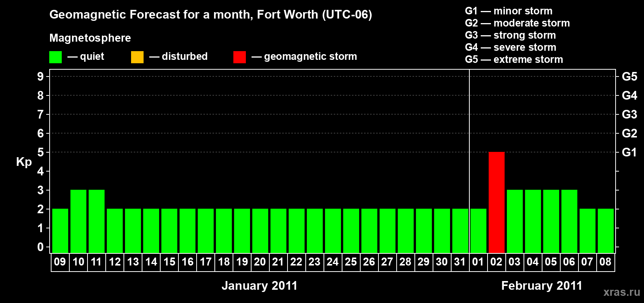Click the 'quiet' legend label

[x=92, y=57]
